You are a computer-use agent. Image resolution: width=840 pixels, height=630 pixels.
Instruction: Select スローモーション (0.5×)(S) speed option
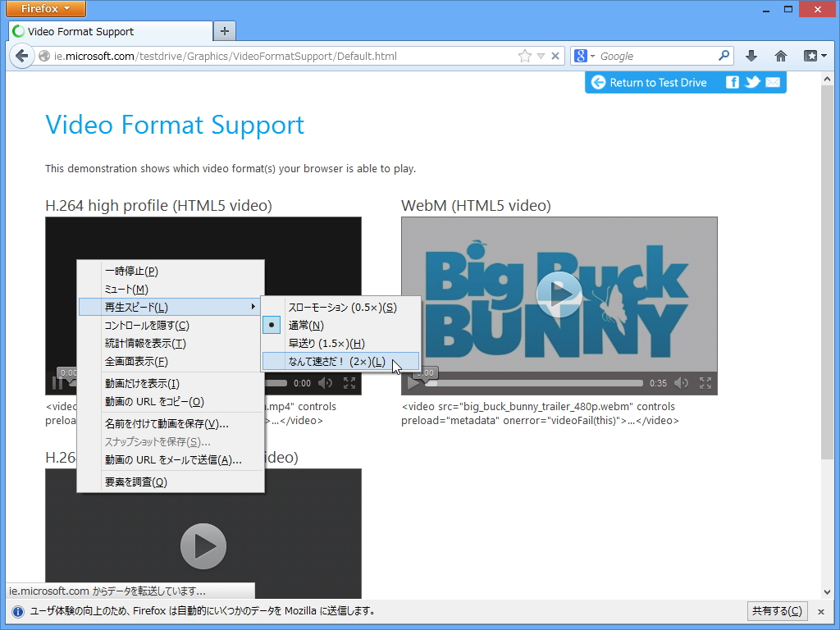(340, 308)
